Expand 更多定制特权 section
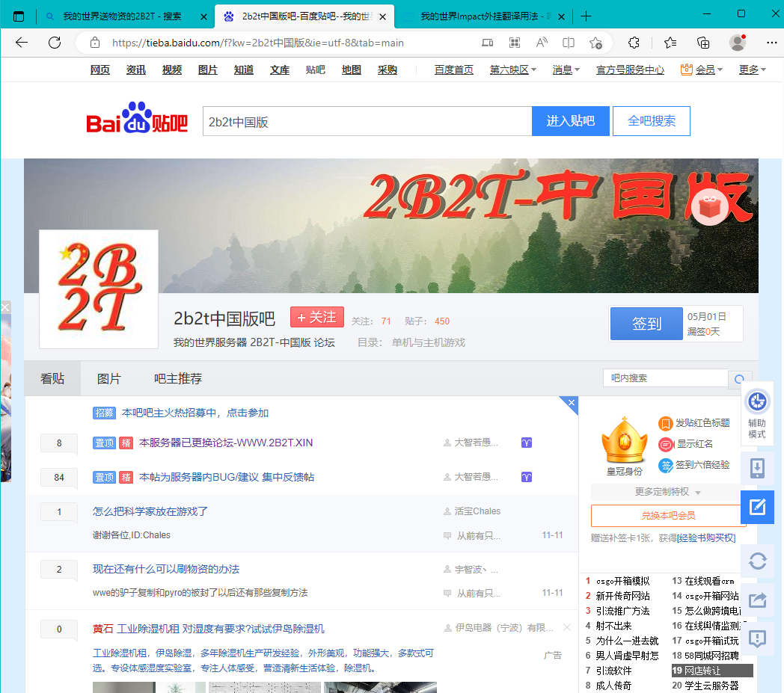 coord(667,492)
